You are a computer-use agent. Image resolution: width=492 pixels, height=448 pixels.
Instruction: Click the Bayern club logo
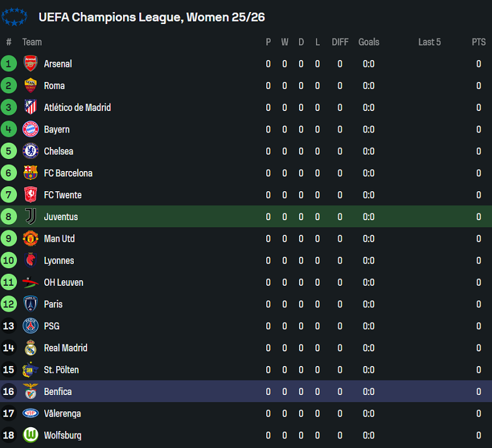[x=30, y=129]
